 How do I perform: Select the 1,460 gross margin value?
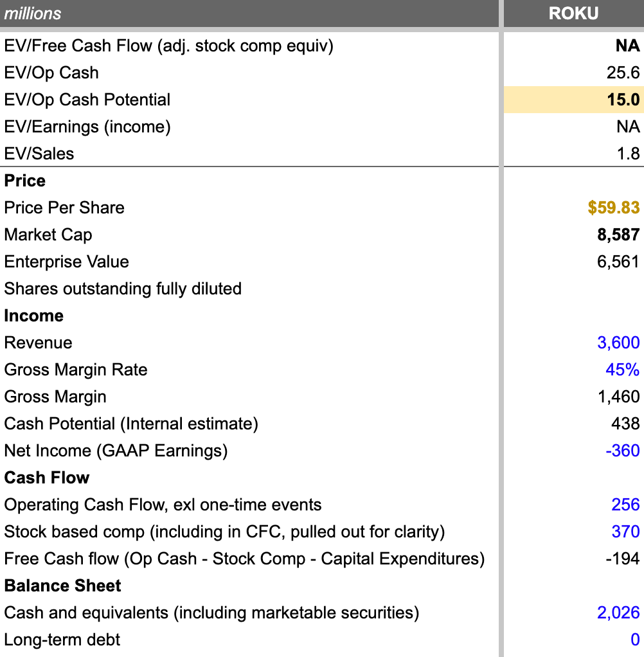(619, 397)
